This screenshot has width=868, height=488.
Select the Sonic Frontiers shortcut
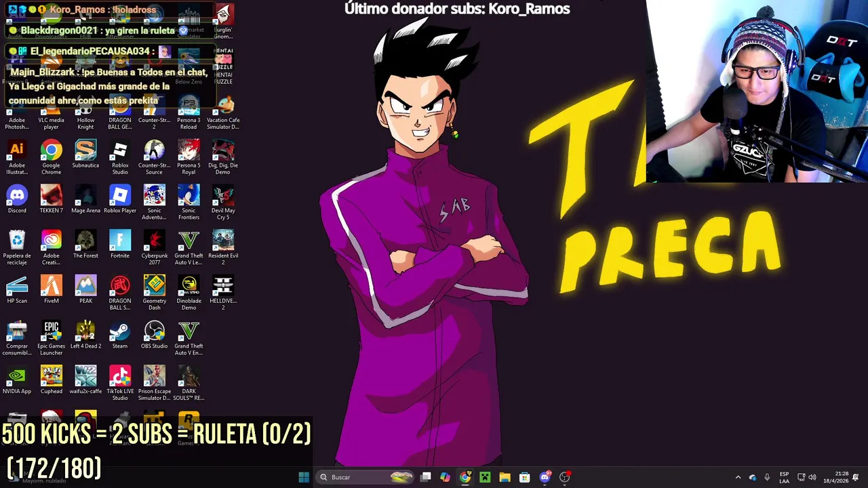tap(189, 202)
